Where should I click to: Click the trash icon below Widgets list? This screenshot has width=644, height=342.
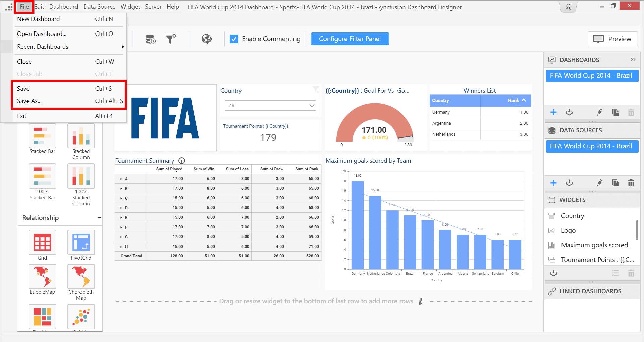631,273
